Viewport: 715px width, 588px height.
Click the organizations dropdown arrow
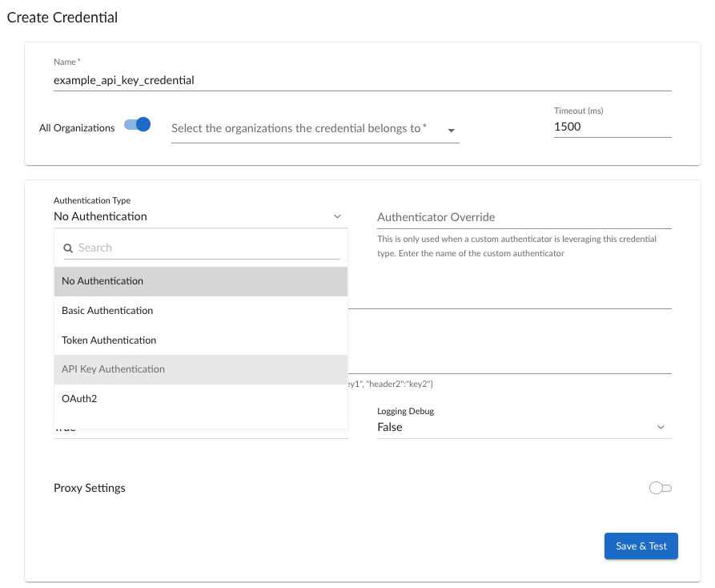coord(451,128)
